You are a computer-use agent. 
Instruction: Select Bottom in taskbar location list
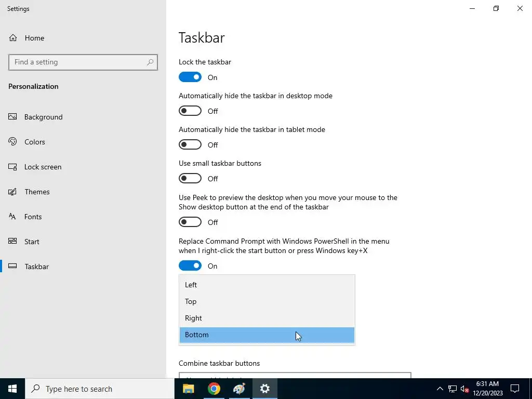click(x=267, y=335)
